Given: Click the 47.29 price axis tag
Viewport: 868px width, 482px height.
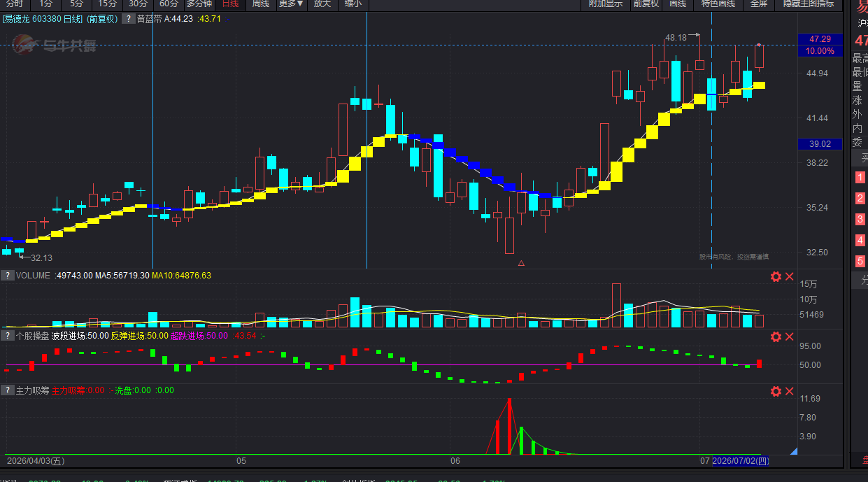Looking at the screenshot, I should coord(820,39).
